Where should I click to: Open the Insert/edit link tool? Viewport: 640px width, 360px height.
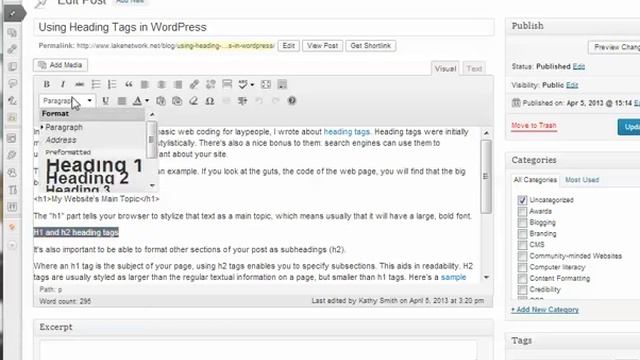pyautogui.click(x=194, y=84)
